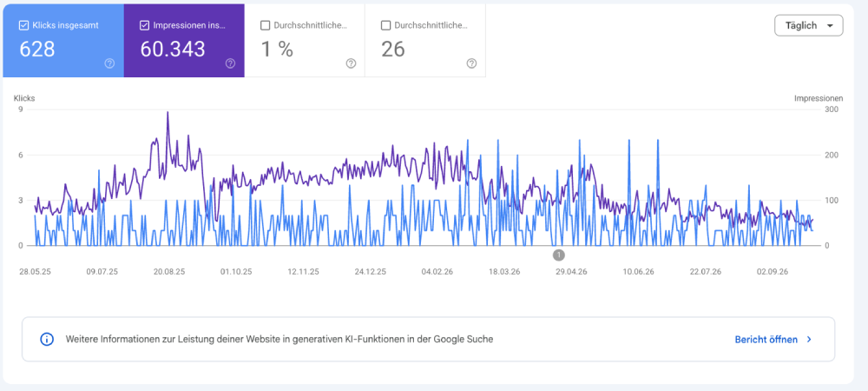The image size is (868, 391).
Task: Click the 3 value on Klicks axis
Action: [21, 200]
